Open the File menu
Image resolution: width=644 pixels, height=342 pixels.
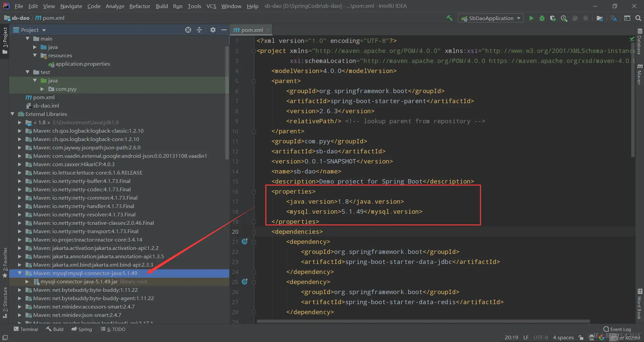tap(19, 6)
